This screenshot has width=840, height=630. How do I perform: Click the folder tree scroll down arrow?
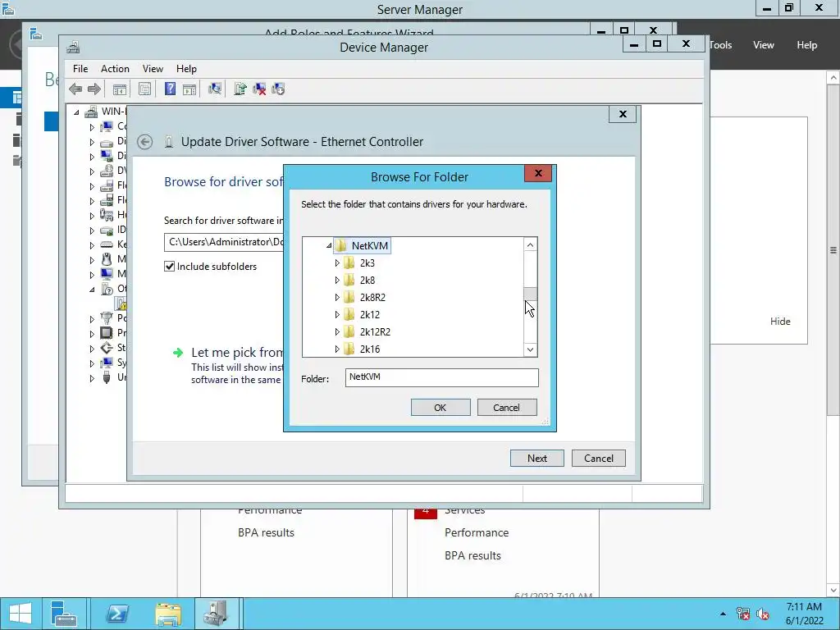pyautogui.click(x=531, y=349)
